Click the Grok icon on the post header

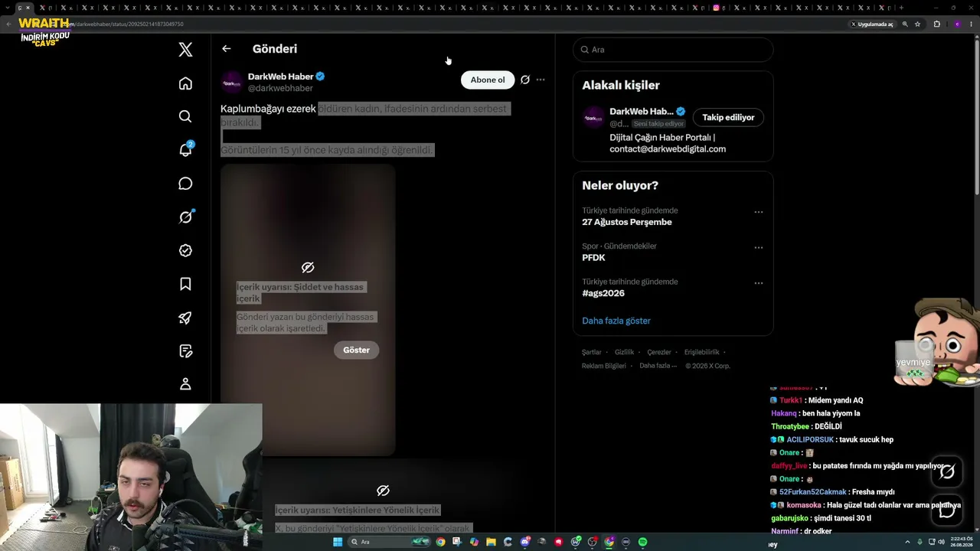point(525,80)
